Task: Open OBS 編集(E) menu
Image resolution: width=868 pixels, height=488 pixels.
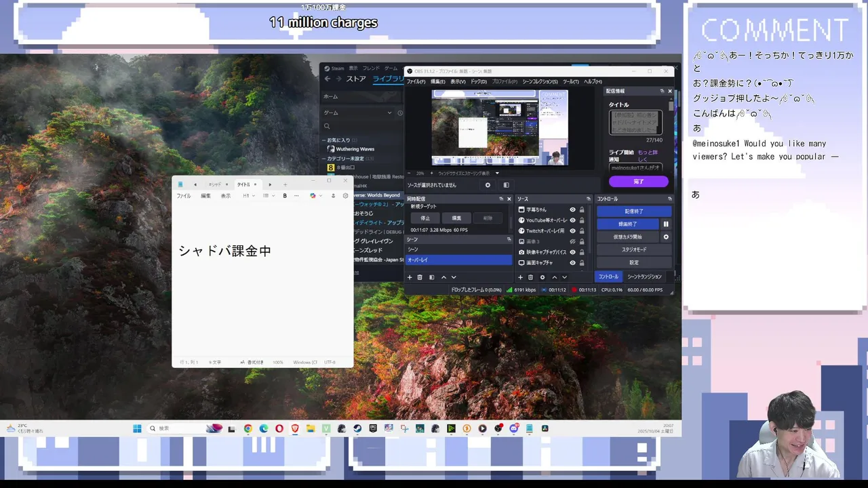Action: tap(437, 81)
